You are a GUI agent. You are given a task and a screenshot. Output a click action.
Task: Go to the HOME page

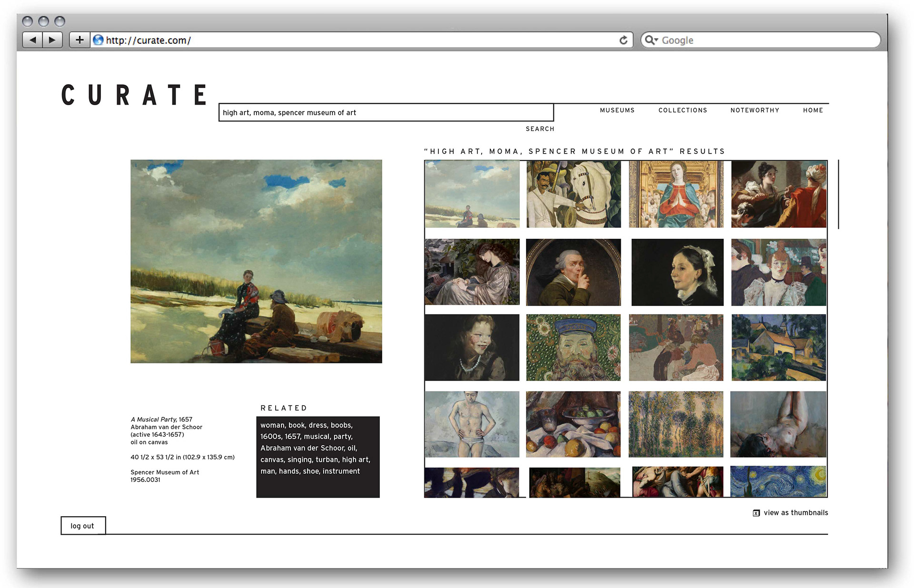813,110
